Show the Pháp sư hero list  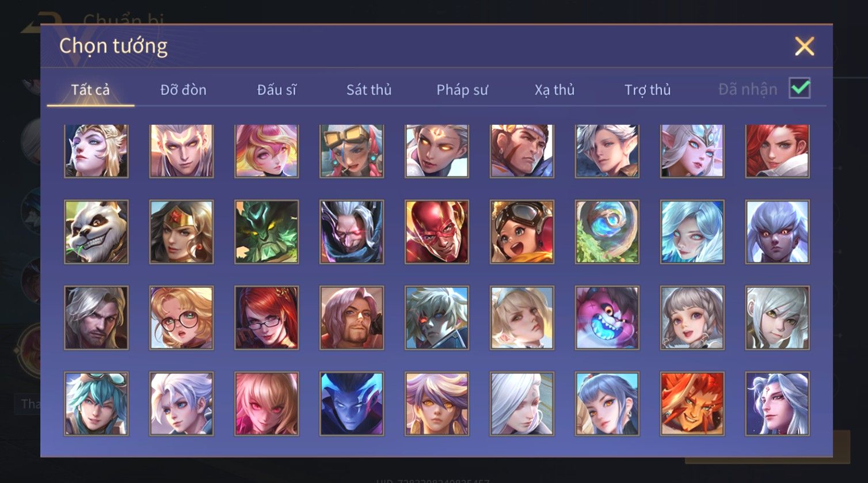point(462,90)
